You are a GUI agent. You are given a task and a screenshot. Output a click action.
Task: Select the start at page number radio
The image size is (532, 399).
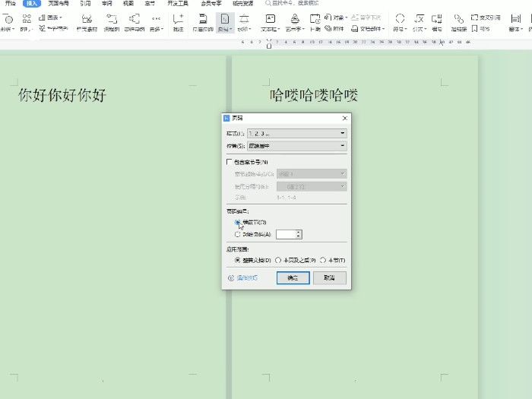click(237, 234)
